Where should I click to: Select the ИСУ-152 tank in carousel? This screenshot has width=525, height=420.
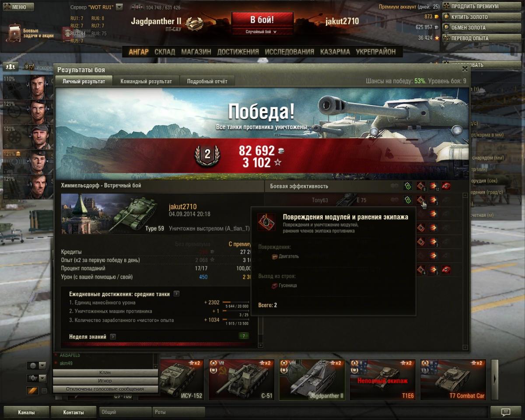(x=182, y=380)
